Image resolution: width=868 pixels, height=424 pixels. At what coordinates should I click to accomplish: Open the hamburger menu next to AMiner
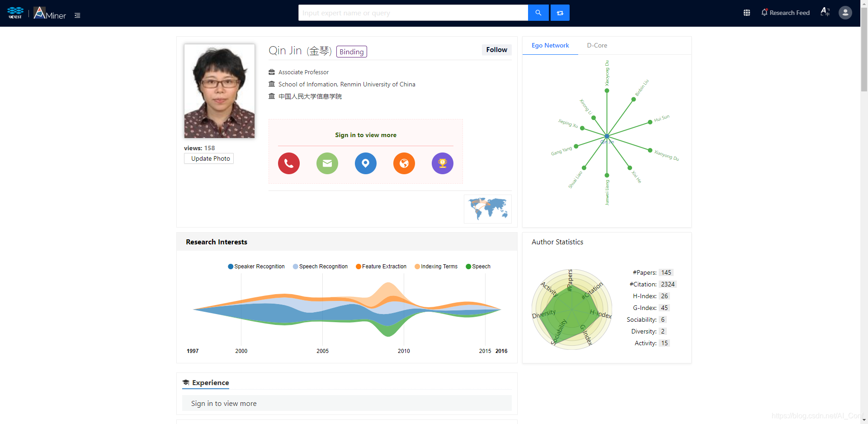(77, 15)
